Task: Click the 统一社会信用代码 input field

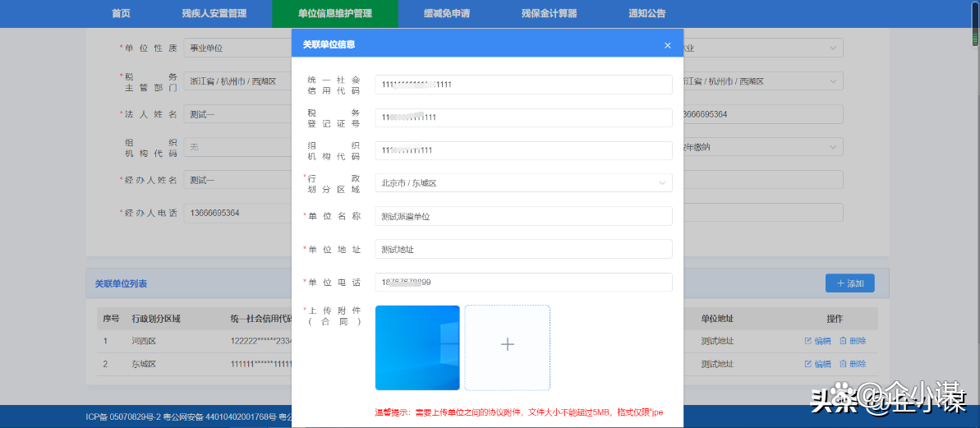Action: pyautogui.click(x=523, y=85)
